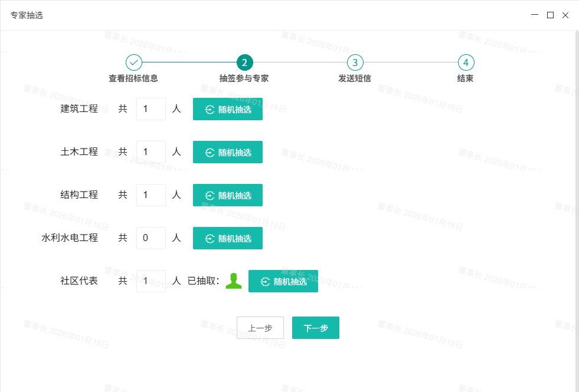The width and height of the screenshot is (579, 392).
Task: Click the checkmark icon above 查看招标信息
Action: [134, 62]
